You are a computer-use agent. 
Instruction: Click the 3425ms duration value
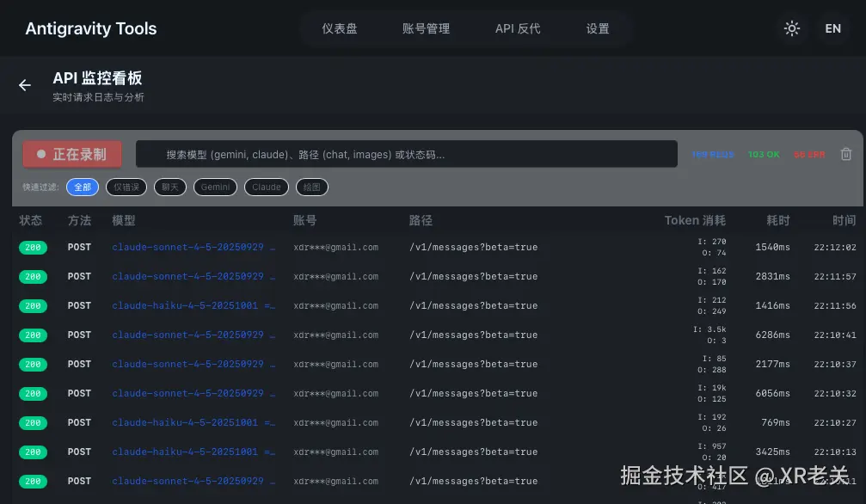(772, 452)
